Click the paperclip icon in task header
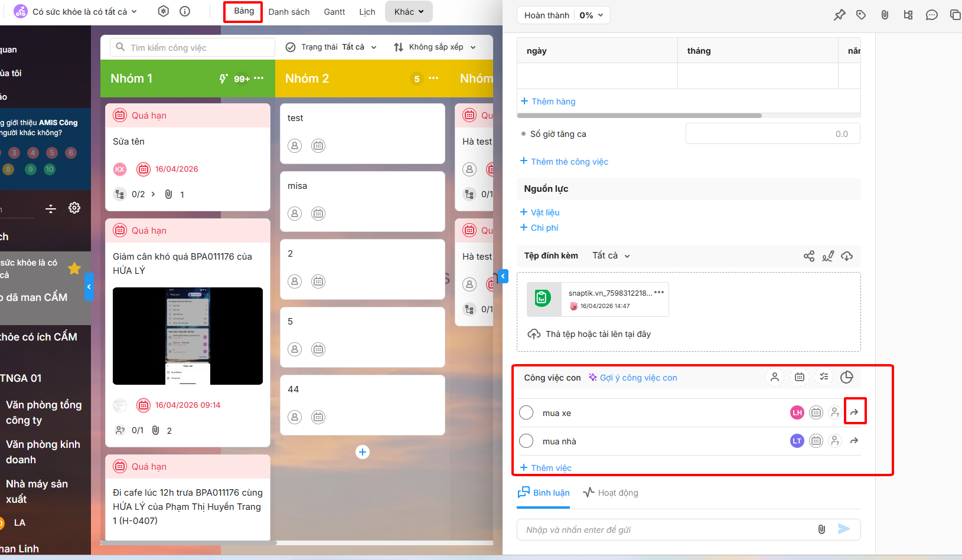 [x=885, y=15]
